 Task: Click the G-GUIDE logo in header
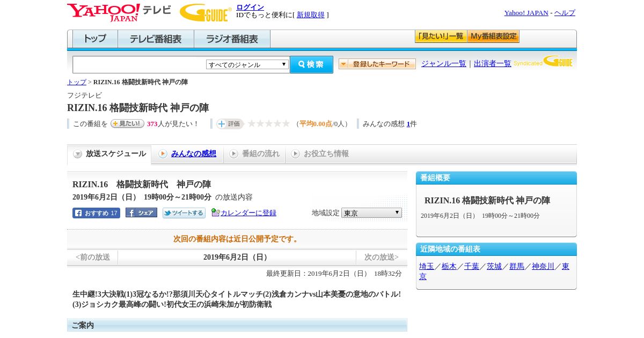tap(206, 12)
